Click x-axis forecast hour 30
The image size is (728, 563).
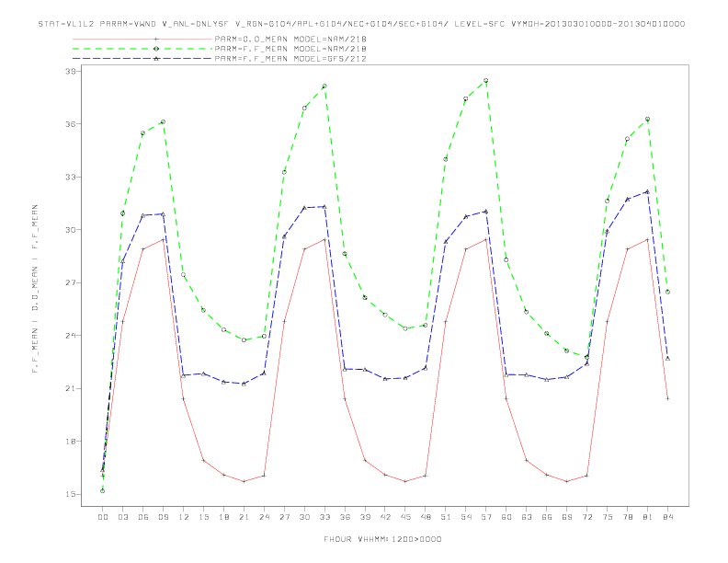coord(304,517)
